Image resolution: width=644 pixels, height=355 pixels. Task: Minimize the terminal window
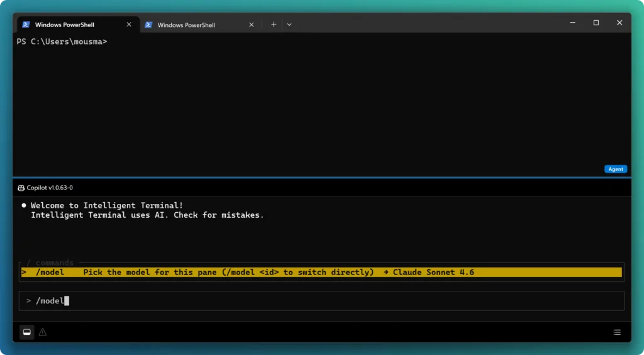572,23
